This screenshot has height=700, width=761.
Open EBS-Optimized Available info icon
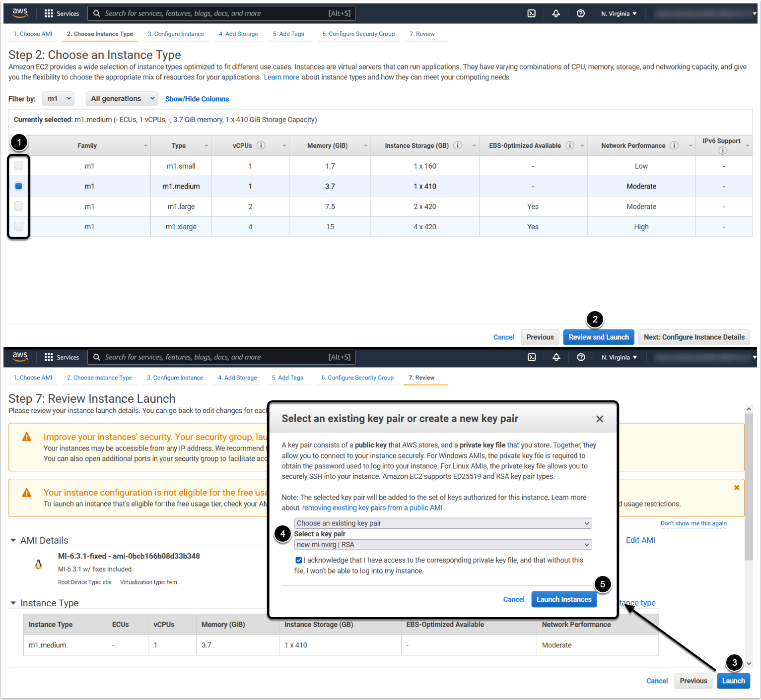(x=570, y=145)
